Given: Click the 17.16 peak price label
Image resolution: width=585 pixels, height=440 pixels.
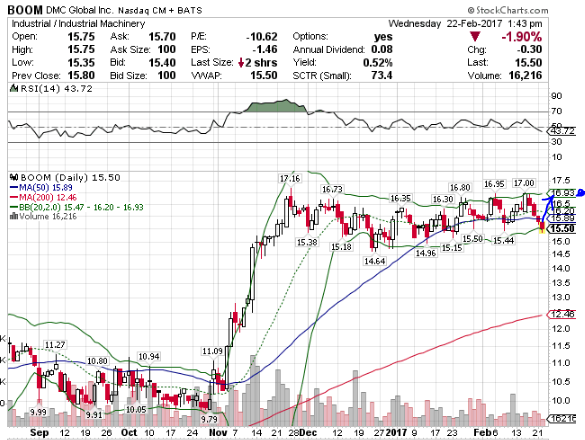Looking at the screenshot, I should point(290,178).
